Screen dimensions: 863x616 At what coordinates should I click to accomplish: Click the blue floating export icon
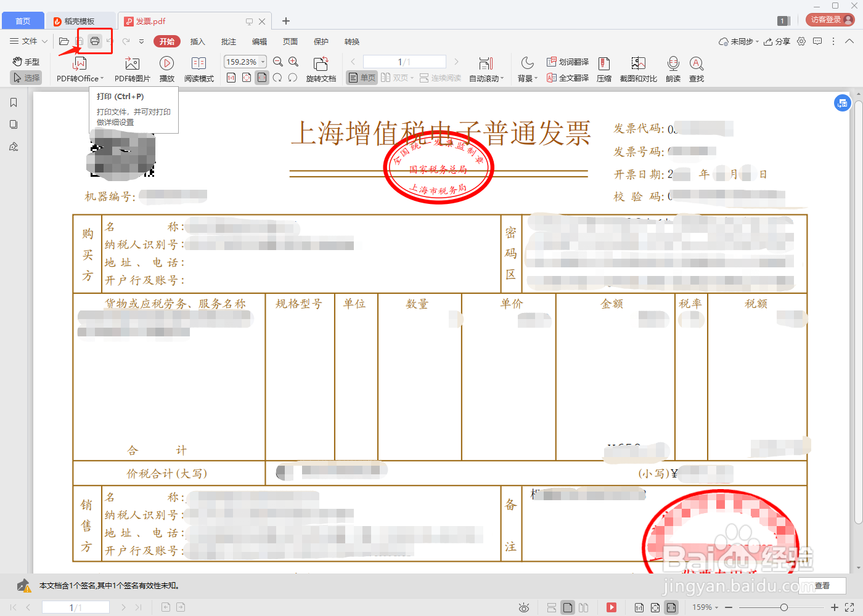coord(843,103)
